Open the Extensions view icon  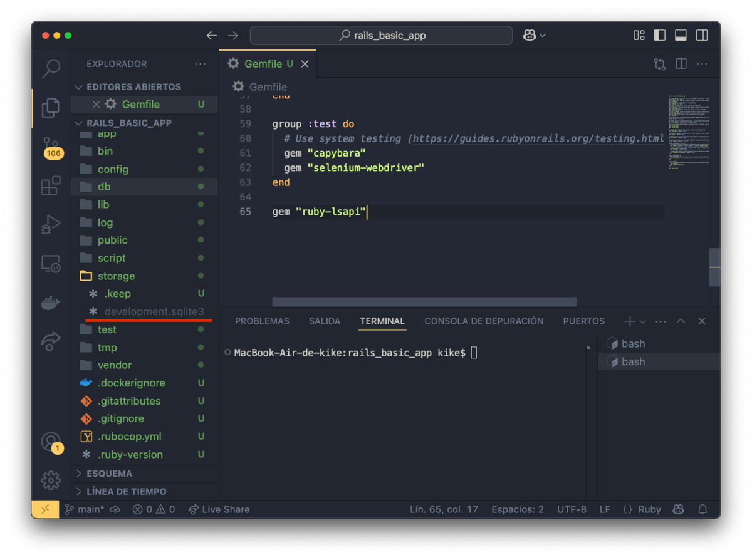pyautogui.click(x=51, y=186)
